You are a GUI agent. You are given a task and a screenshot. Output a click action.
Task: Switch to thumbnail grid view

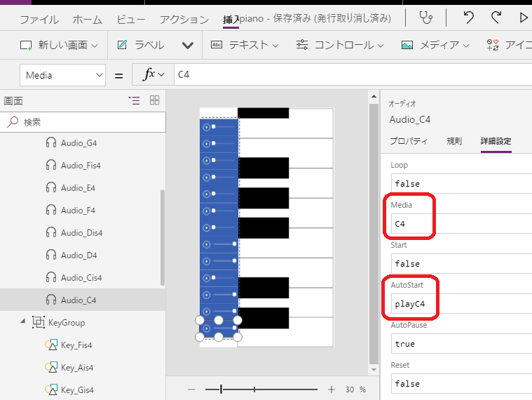154,100
